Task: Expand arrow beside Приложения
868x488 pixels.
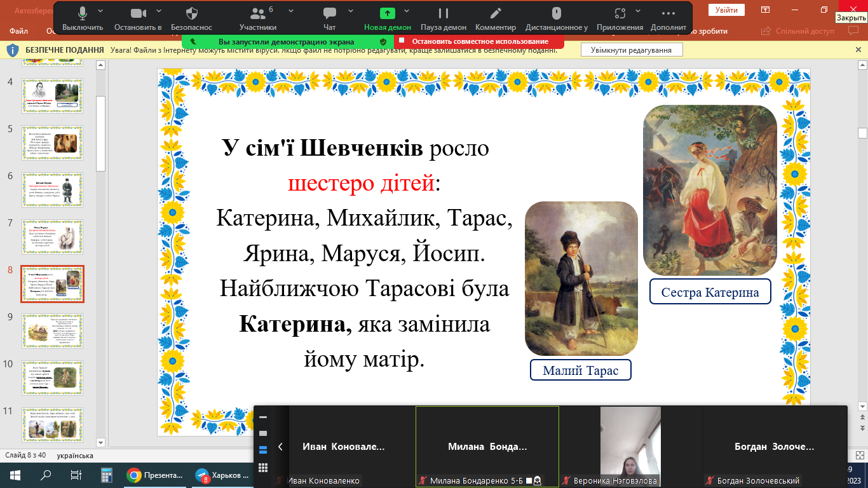Action: coord(639,11)
